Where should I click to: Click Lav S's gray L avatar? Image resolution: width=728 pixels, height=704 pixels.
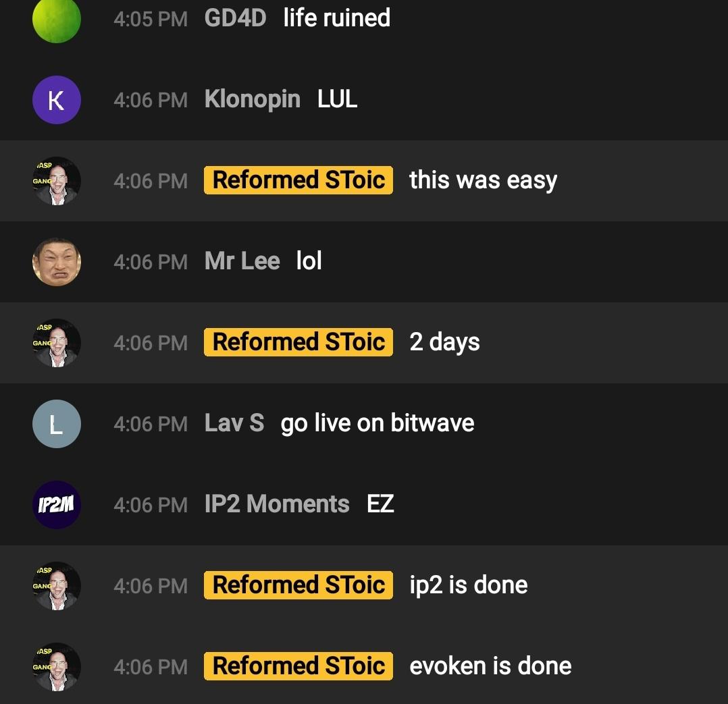point(57,424)
